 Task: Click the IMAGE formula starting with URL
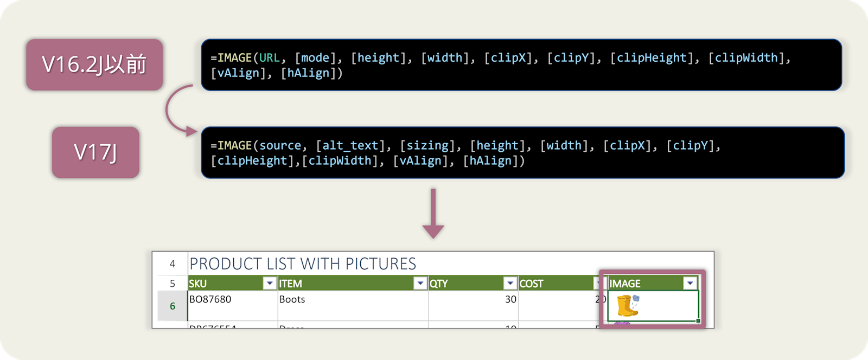tap(521, 65)
